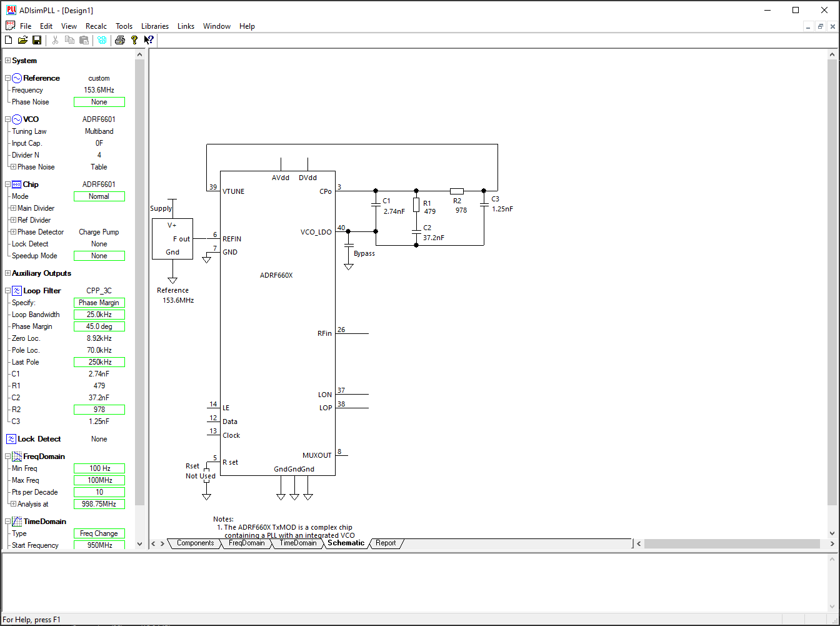Collapse the Loop Filter section
Screen dimensions: 840x626
(x=7, y=291)
